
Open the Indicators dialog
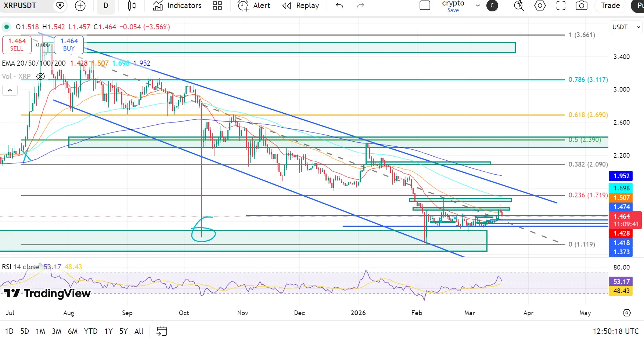[177, 6]
